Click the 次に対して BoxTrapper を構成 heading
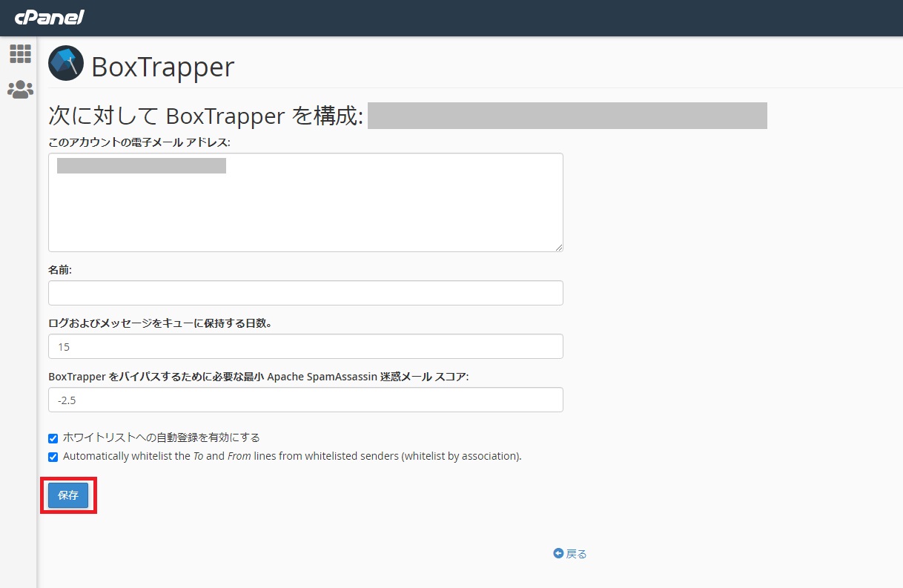The image size is (903, 588). tap(205, 116)
